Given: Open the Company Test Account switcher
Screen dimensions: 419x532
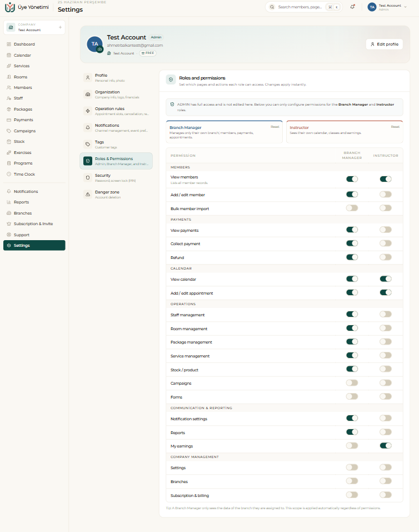Looking at the screenshot, I should point(34,27).
